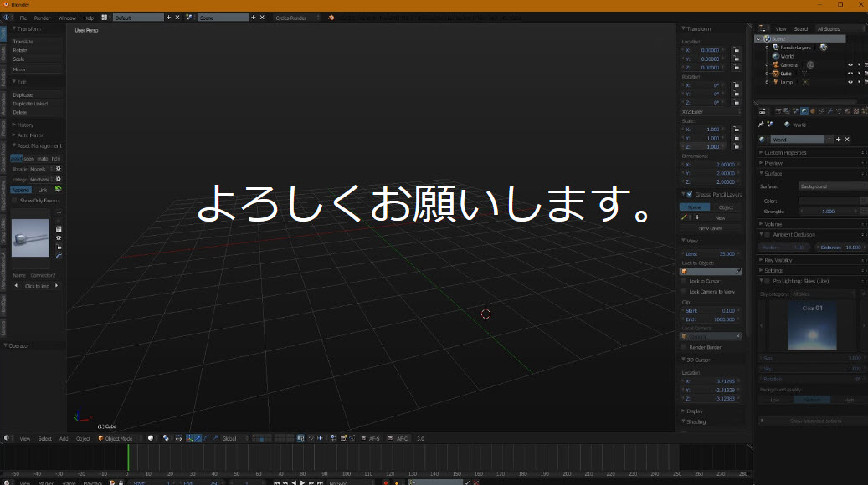The width and height of the screenshot is (868, 485).
Task: Click the library settings gear icon
Action: 58,169
